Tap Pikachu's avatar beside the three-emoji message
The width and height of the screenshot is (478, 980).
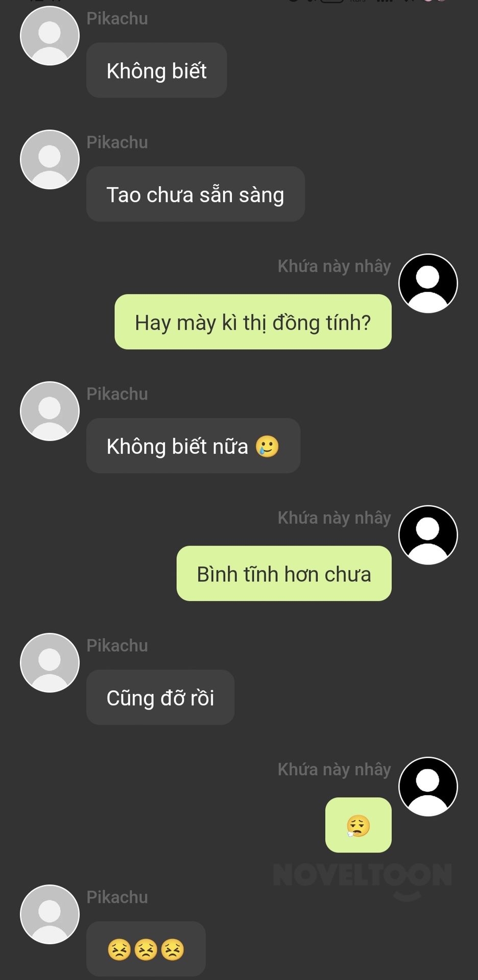pos(50,914)
